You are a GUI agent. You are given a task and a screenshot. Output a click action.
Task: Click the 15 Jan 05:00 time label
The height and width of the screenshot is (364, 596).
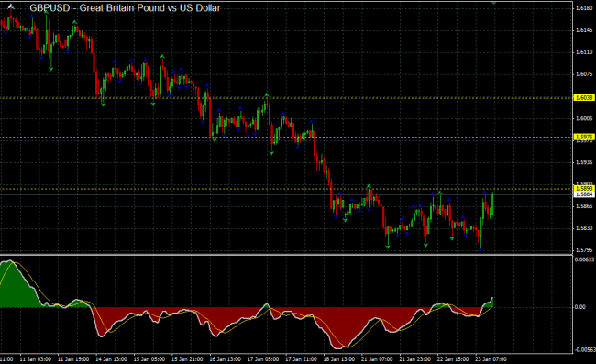(x=149, y=359)
